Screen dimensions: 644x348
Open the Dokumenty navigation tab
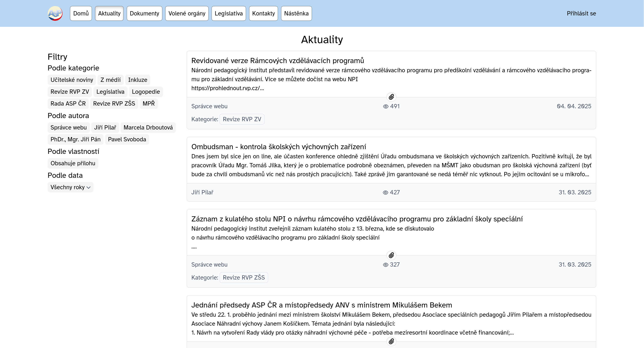(144, 13)
